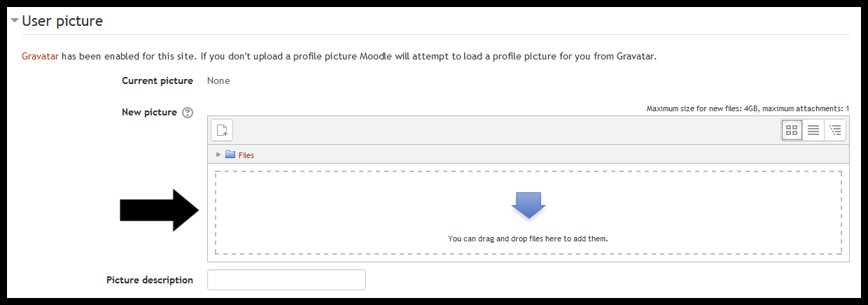Click the Picture description label
The width and height of the screenshot is (868, 305).
[150, 280]
